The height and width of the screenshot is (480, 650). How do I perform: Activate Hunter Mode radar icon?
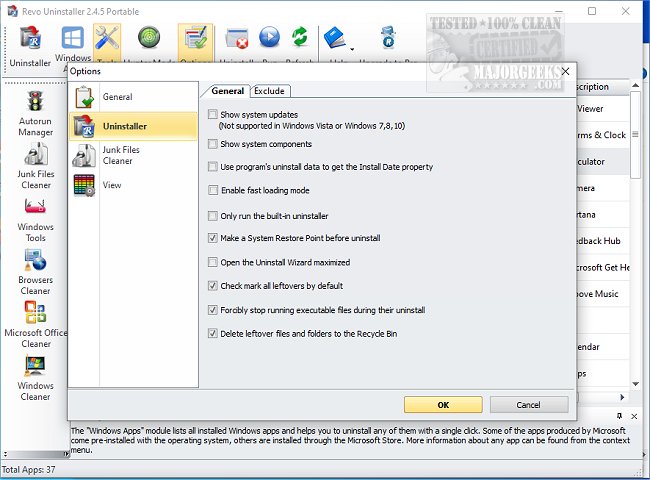tap(149, 38)
